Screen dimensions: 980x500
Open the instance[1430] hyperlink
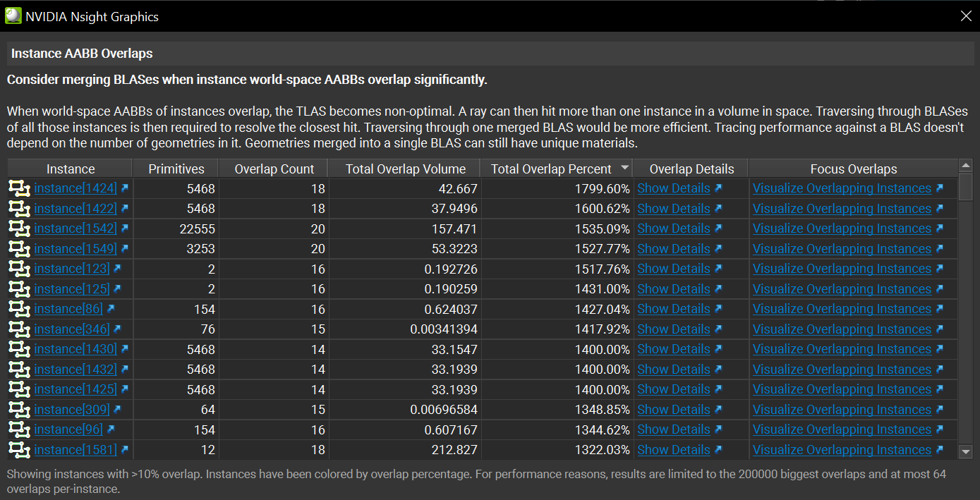75,349
